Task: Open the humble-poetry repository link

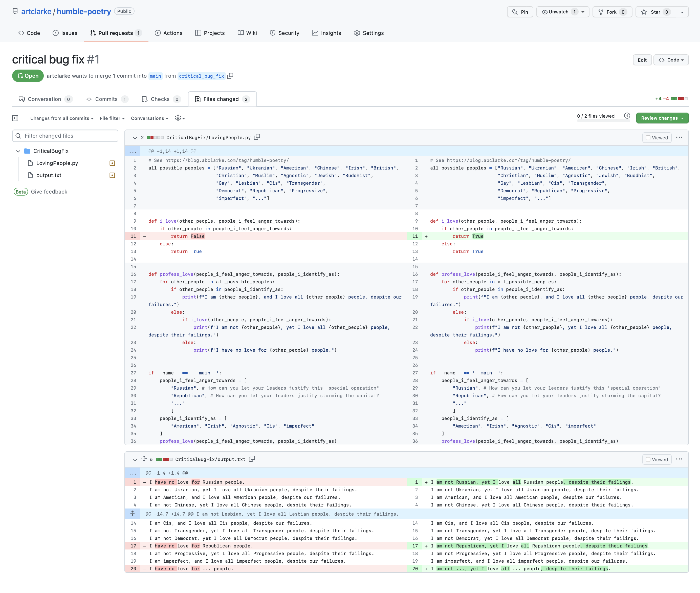Action: click(x=84, y=11)
